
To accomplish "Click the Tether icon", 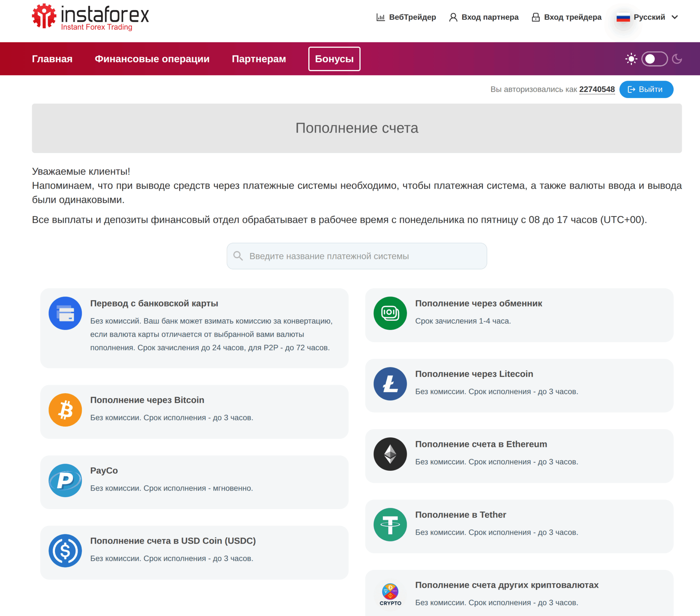I will [x=390, y=524].
